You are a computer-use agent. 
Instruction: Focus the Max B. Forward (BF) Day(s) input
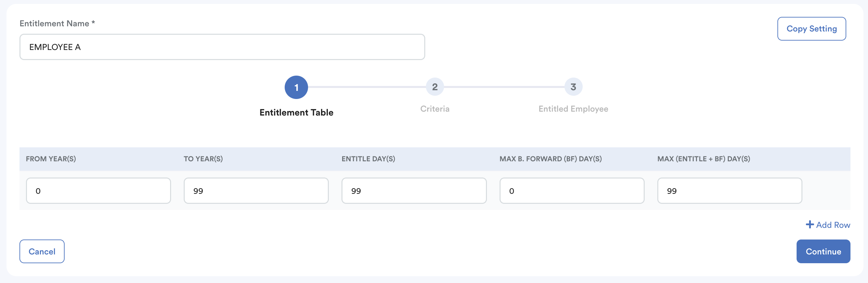(x=572, y=191)
